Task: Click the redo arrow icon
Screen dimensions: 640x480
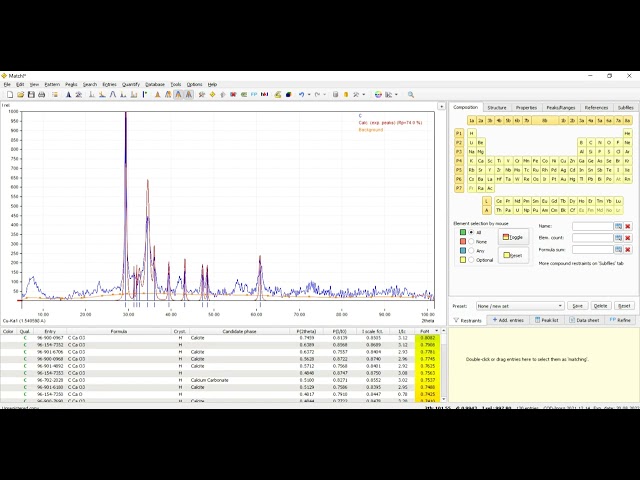Action: tap(317, 95)
